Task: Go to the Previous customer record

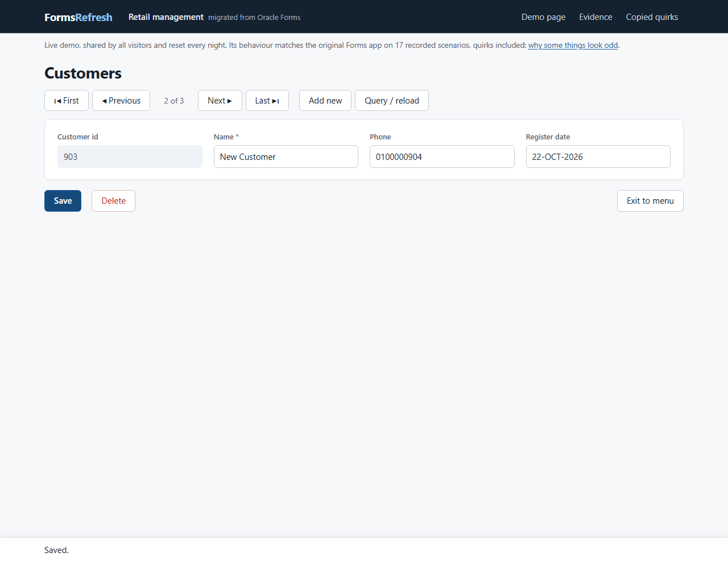Action: tap(121, 101)
